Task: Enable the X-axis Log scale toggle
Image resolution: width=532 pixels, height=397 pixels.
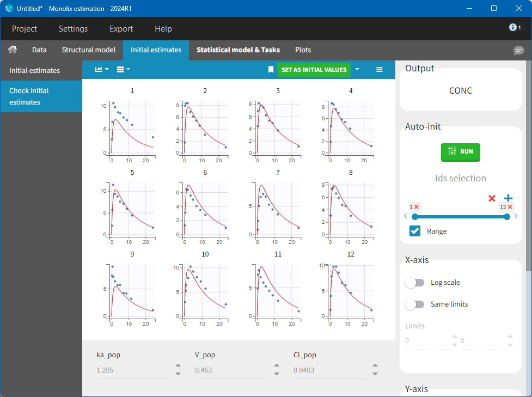Action: 415,283
